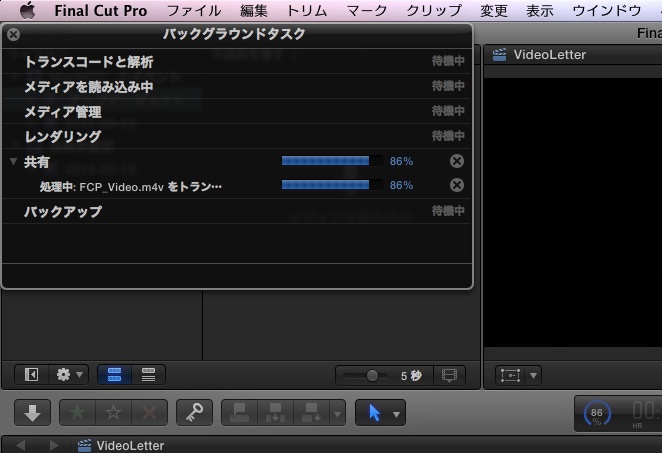The image size is (662, 453).
Task: Switch to filmstrip view
Action: click(x=114, y=374)
